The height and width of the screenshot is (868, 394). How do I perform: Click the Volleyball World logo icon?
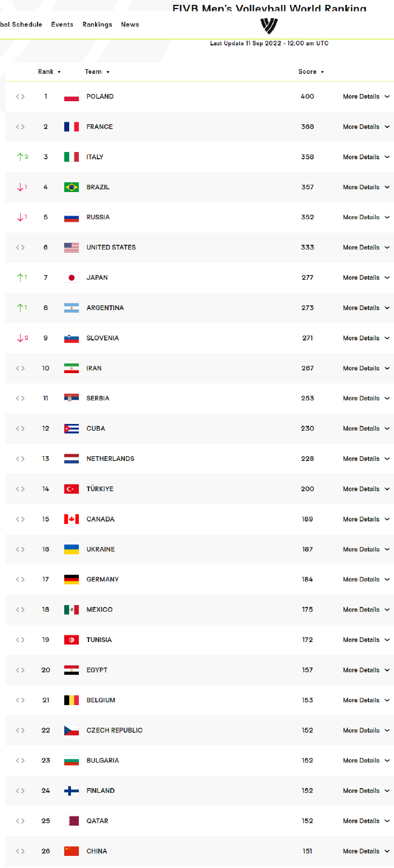(x=269, y=26)
